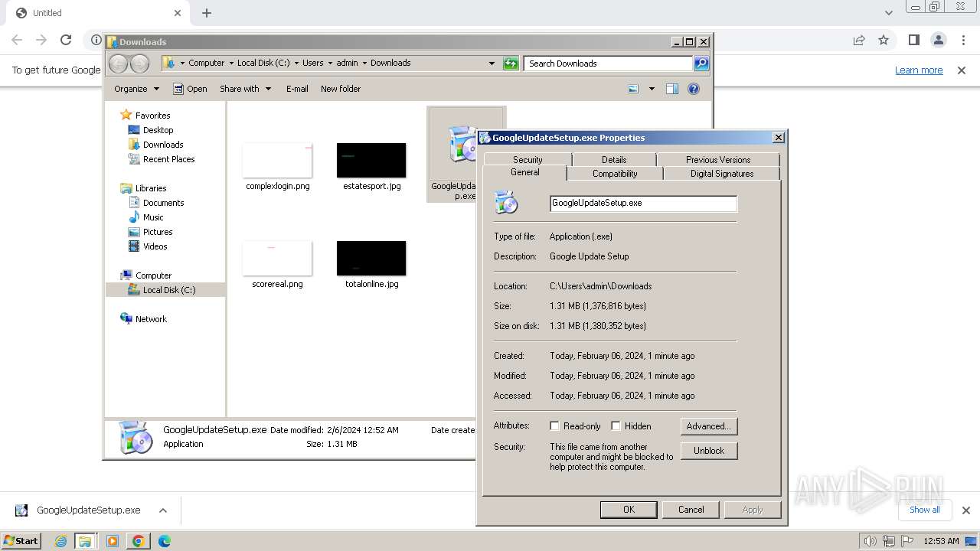Toggle the Read-only attribute checkbox
980x551 pixels.
point(555,426)
